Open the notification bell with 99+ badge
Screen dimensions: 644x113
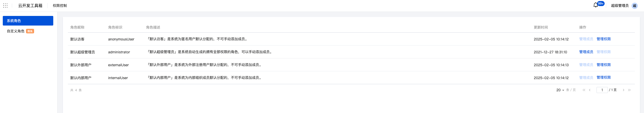click(596, 5)
